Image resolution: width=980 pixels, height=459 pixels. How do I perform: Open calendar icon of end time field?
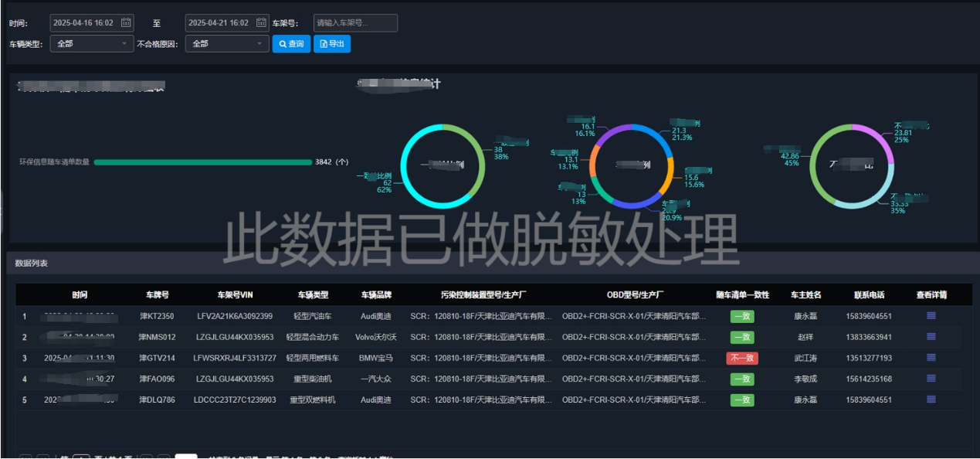(x=261, y=23)
